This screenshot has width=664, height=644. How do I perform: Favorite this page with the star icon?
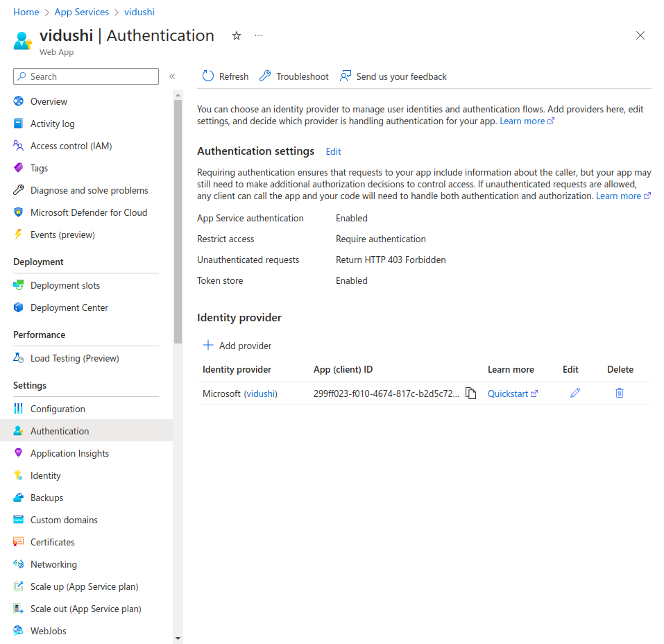coord(237,36)
